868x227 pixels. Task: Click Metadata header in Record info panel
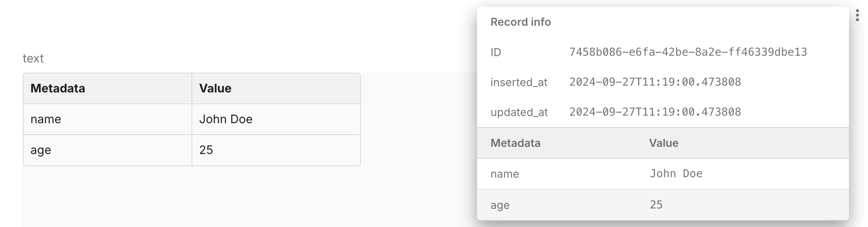click(515, 143)
